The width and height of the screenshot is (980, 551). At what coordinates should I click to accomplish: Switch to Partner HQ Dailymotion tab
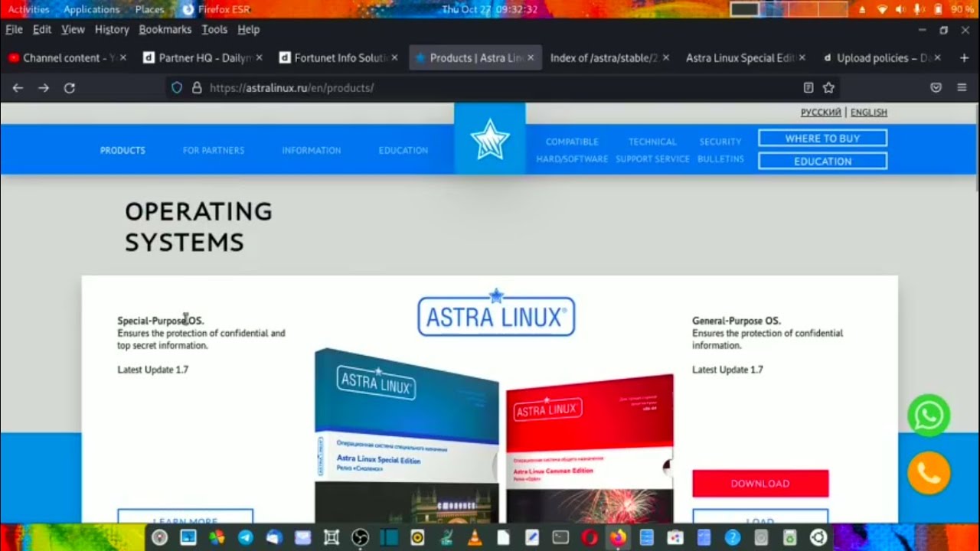[x=203, y=58]
